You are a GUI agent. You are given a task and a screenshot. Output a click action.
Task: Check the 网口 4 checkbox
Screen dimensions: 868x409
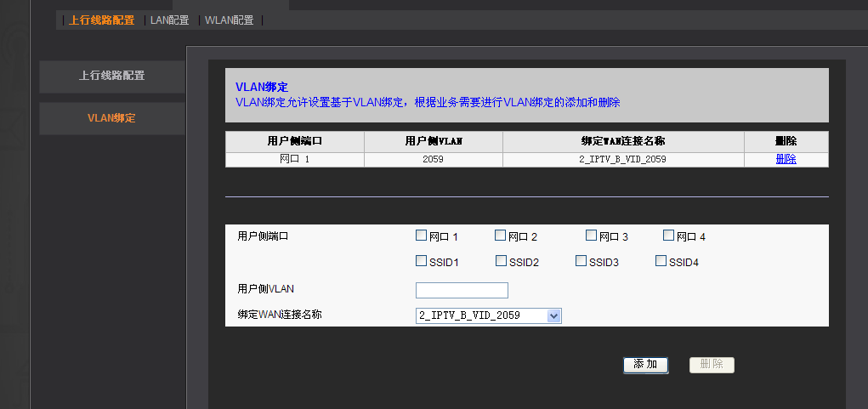click(x=669, y=236)
